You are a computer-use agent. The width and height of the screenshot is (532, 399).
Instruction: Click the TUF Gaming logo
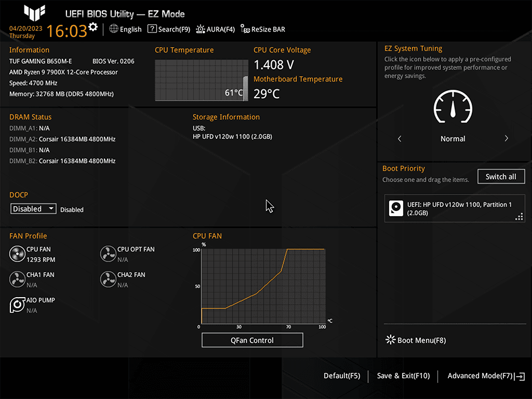(x=35, y=13)
